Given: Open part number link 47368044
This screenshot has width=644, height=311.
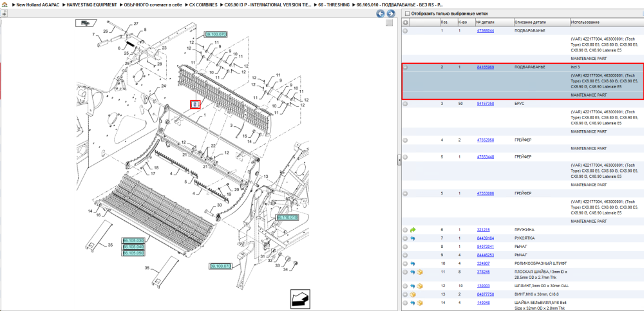Looking at the screenshot, I should pyautogui.click(x=486, y=31).
